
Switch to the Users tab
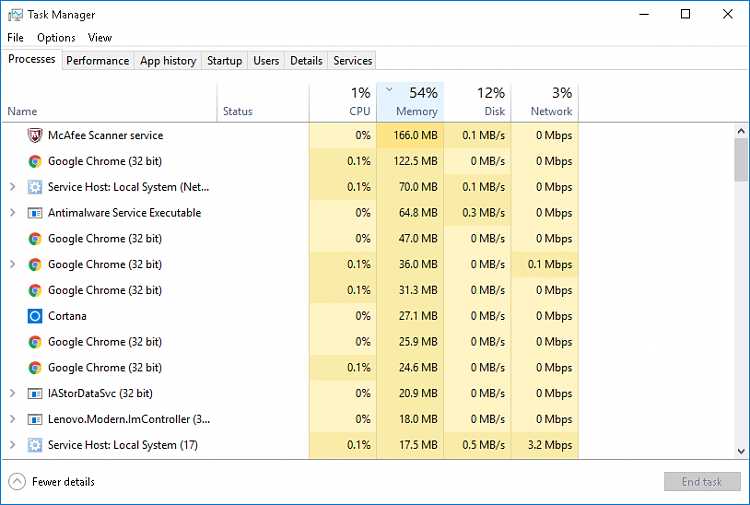[x=266, y=61]
